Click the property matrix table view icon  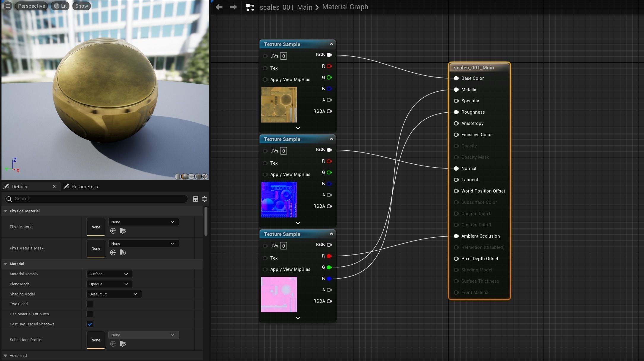(196, 199)
